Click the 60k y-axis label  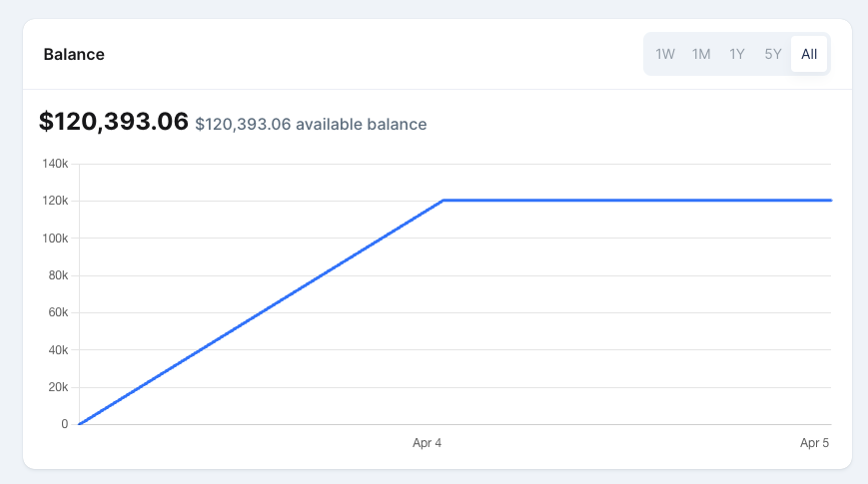(56, 312)
